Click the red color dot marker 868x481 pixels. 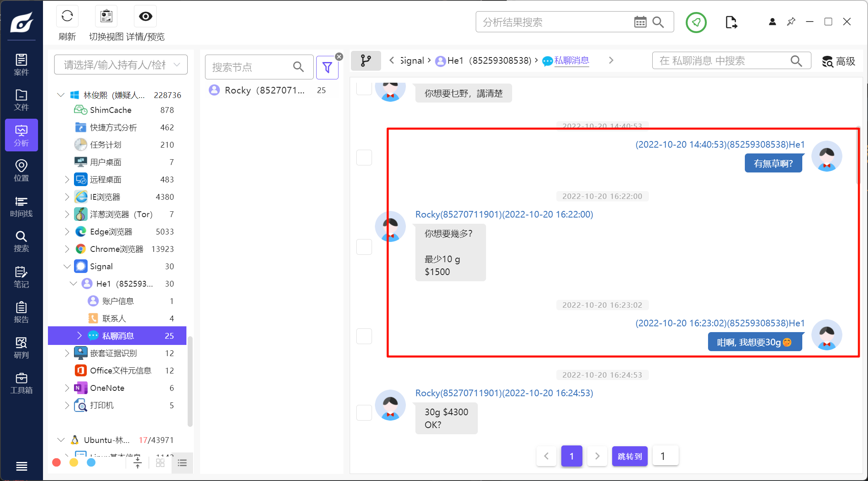point(57,462)
